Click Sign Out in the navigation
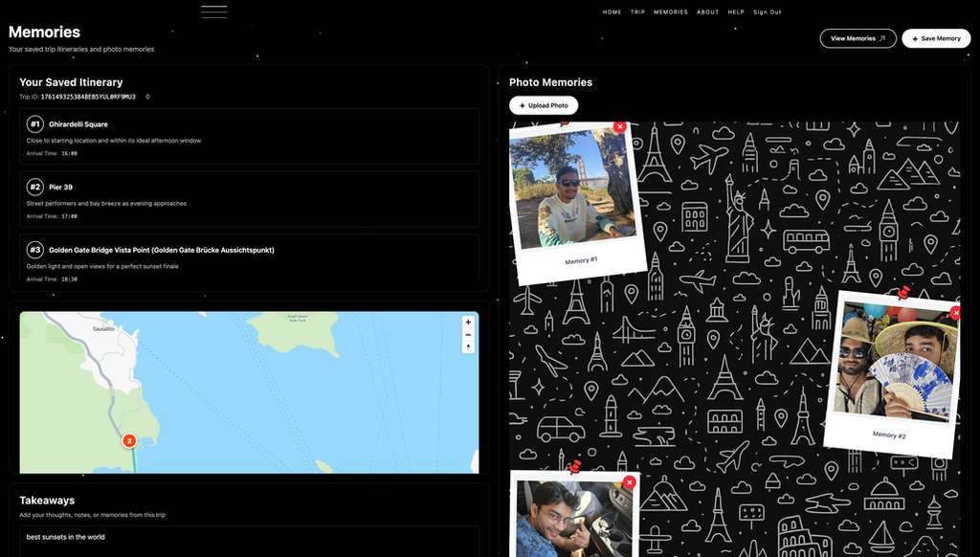 point(767,11)
